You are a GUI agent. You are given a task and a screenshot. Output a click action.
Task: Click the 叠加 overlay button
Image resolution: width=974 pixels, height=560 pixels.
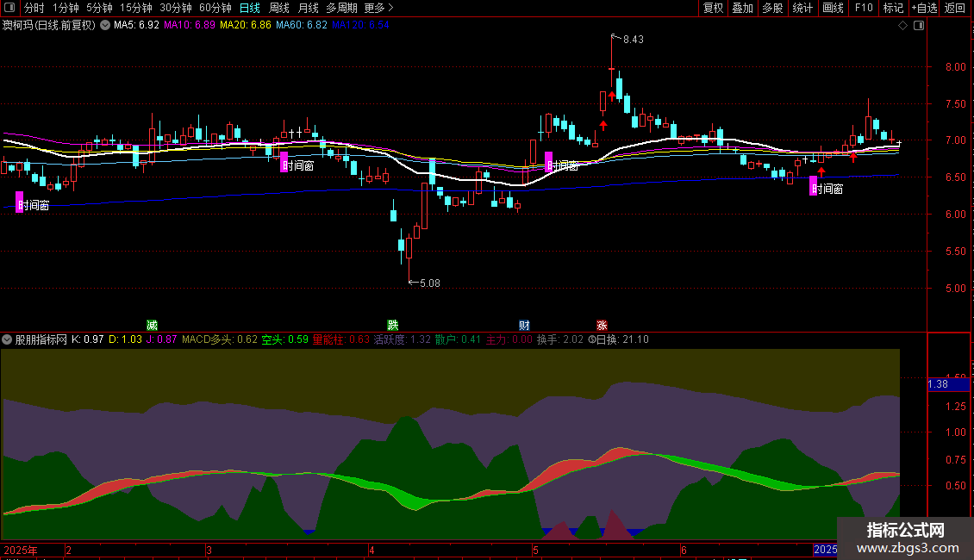point(743,8)
